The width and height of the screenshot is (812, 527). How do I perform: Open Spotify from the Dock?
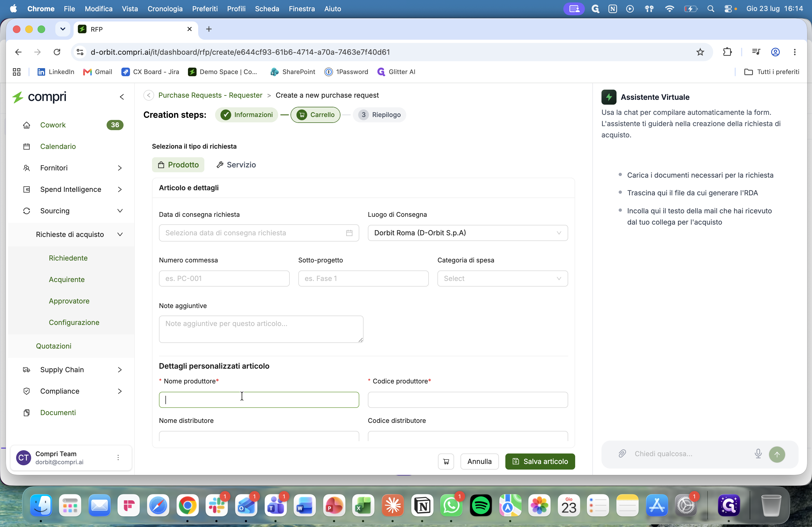(x=481, y=506)
